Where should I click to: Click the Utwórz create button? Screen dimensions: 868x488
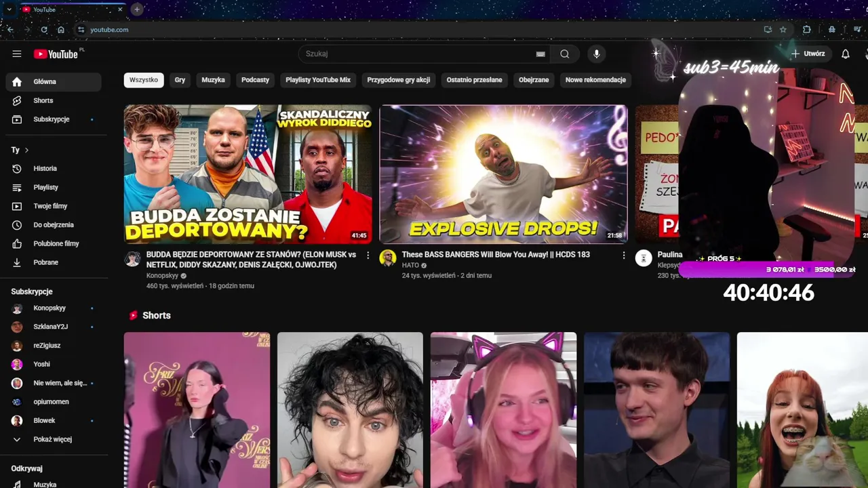pyautogui.click(x=808, y=54)
